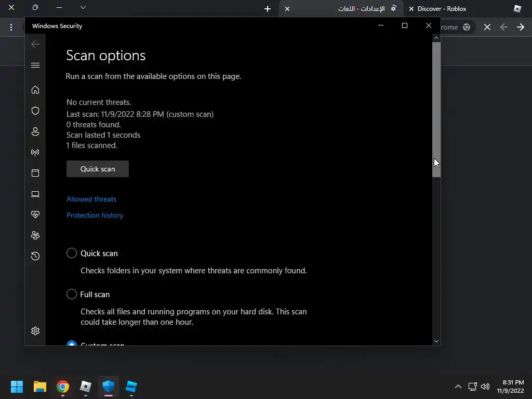Viewport: 532px width, 399px height.
Task: Open App & browser control window icon
Action: coord(35,173)
